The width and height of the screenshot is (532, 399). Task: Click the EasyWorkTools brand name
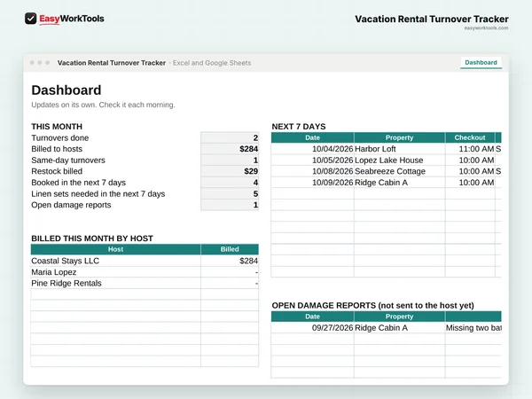(x=72, y=19)
